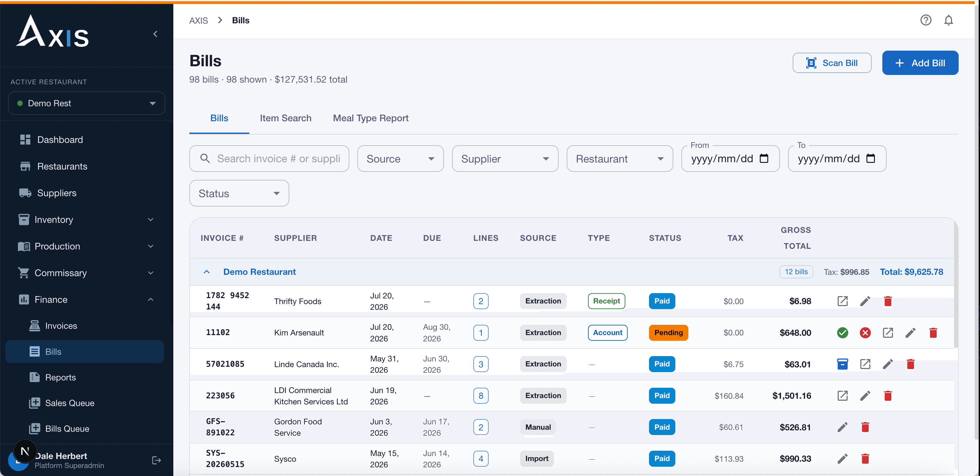The height and width of the screenshot is (476, 980).
Task: Open the Source filter dropdown
Action: tap(400, 159)
